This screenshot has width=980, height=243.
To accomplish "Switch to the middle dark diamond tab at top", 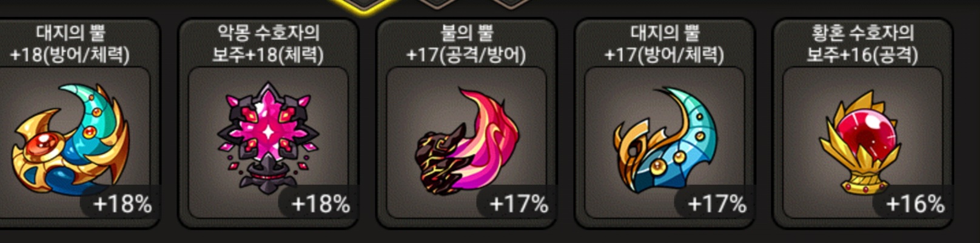I will tap(438, 4).
